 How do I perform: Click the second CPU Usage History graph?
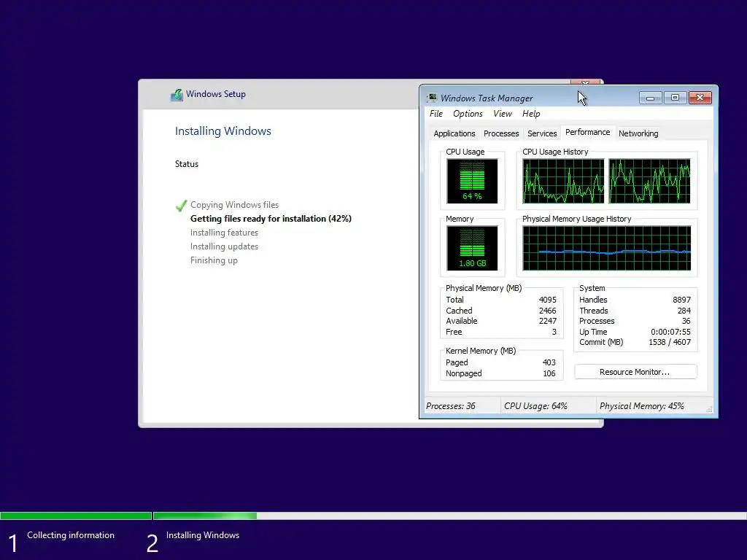pos(649,181)
